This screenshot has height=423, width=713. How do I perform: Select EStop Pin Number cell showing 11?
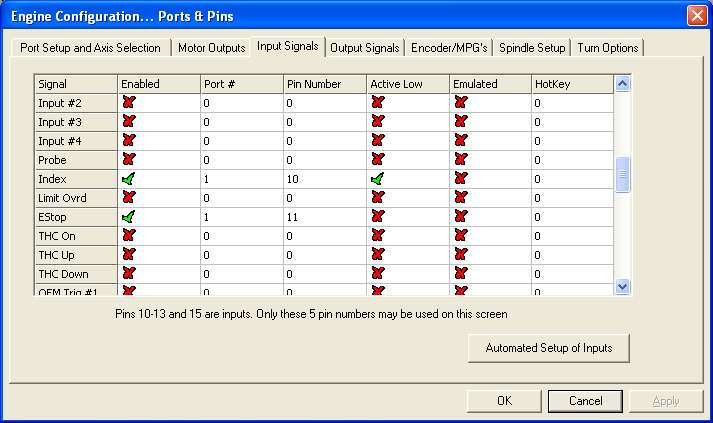325,217
